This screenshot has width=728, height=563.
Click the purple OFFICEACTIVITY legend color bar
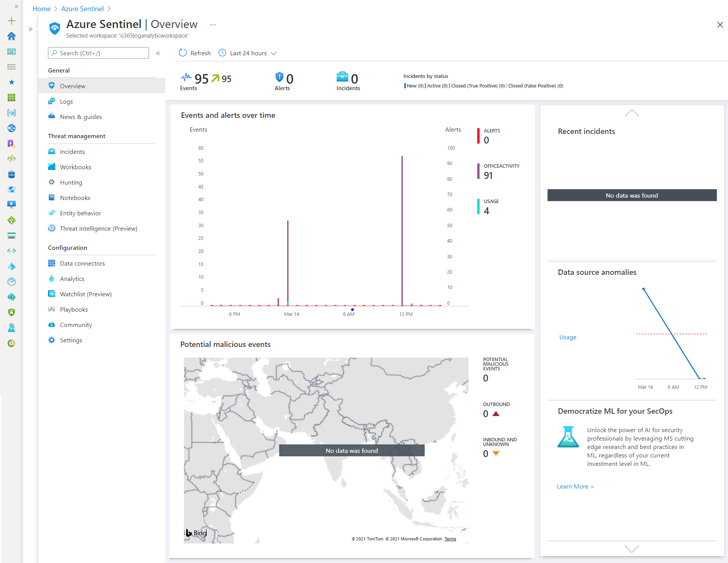tap(478, 171)
